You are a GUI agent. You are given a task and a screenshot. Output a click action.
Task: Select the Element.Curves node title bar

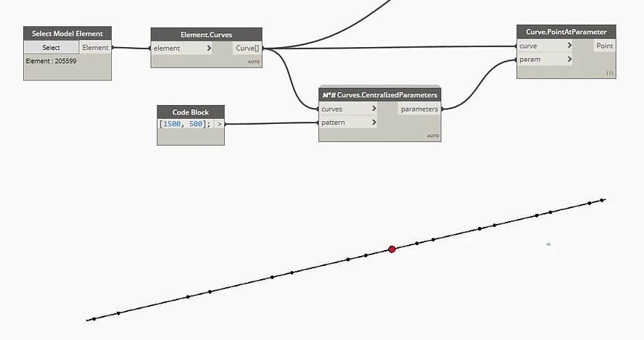coord(206,35)
